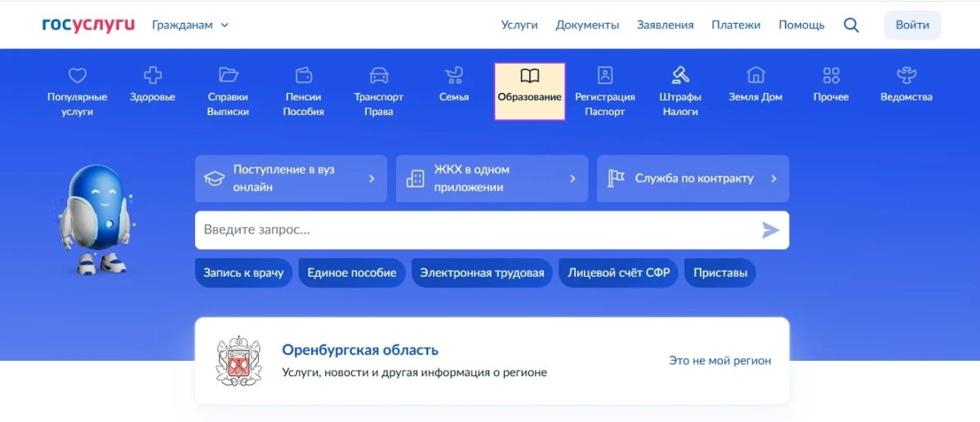Open the Услуги header menu
The height and width of the screenshot is (422, 980).
[519, 24]
